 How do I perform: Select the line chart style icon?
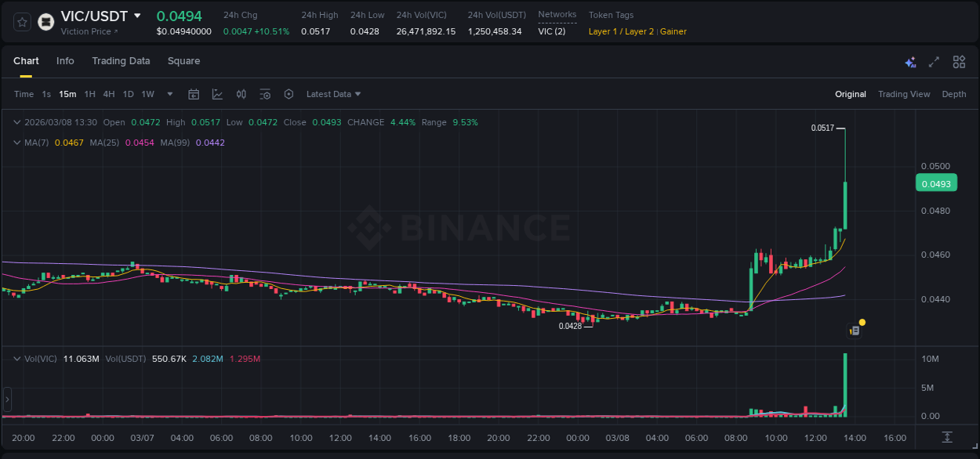[x=216, y=93]
